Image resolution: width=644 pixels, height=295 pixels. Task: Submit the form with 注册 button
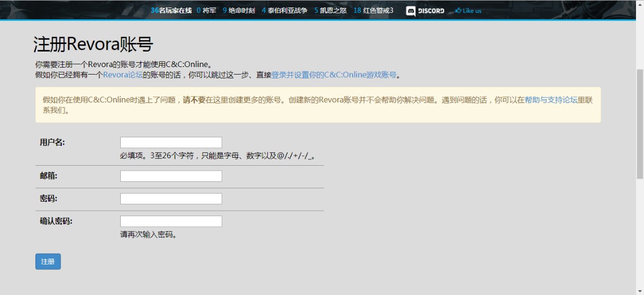(x=48, y=261)
